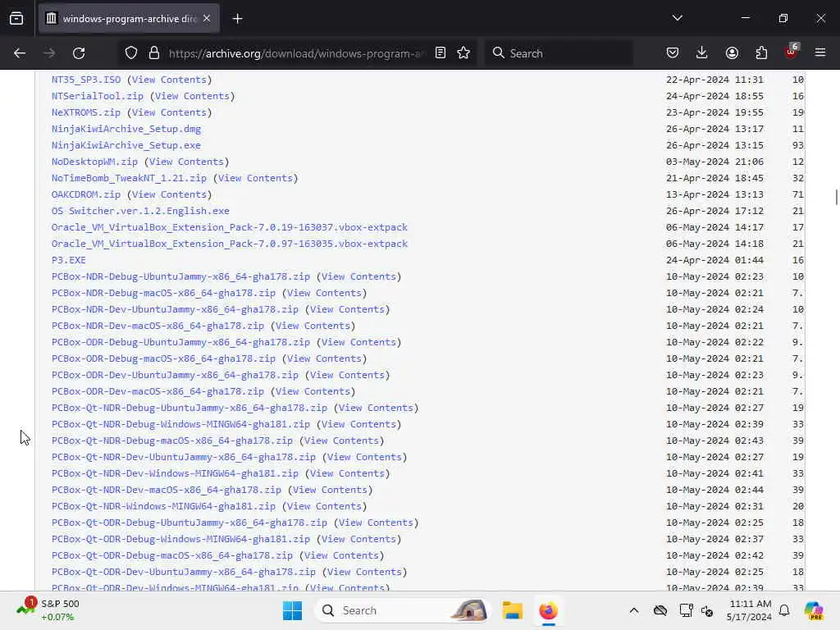The width and height of the screenshot is (840, 630).
Task: Show hidden system tray icons chevron
Action: tap(634, 610)
